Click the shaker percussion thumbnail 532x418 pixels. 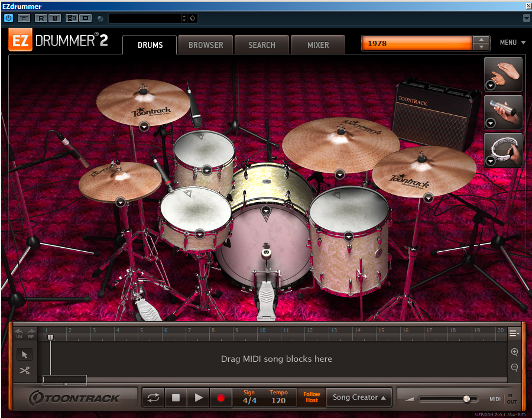503,112
